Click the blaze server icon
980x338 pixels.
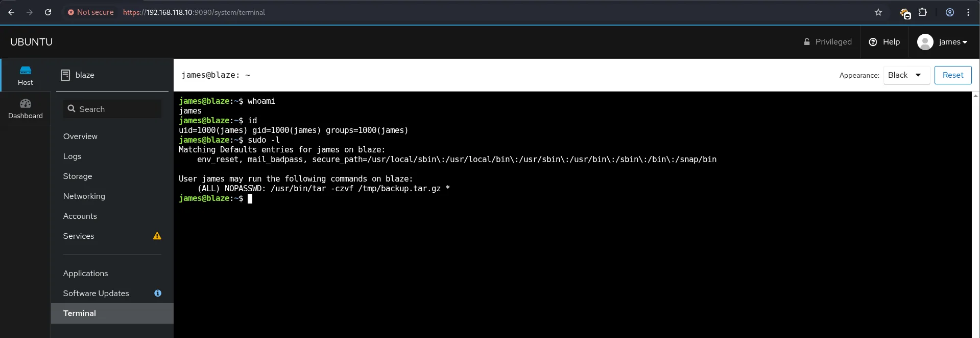click(65, 75)
